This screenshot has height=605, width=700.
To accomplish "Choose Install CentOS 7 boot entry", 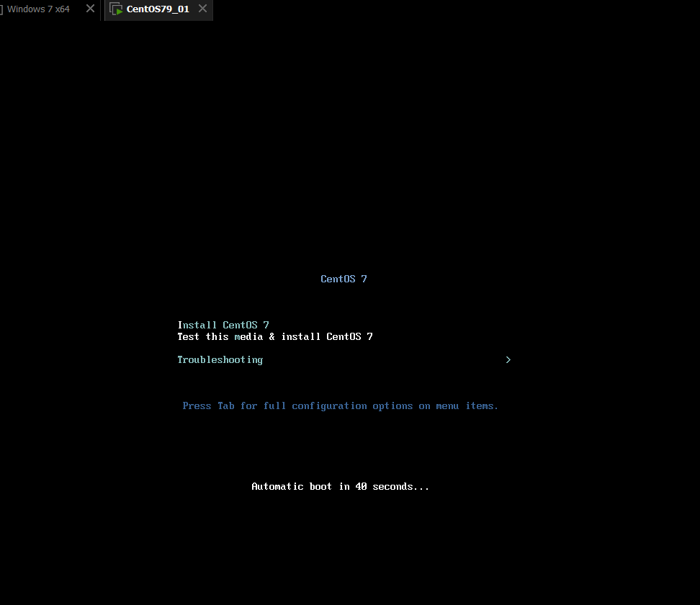I will tap(223, 325).
